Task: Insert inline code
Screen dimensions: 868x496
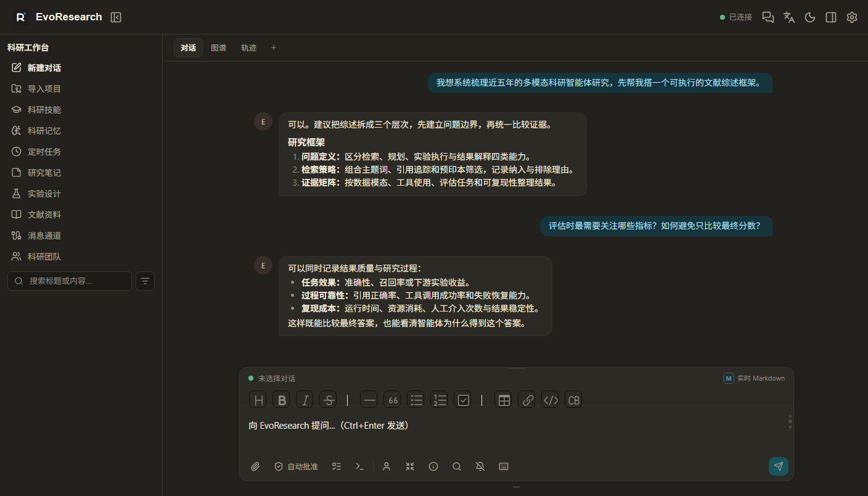Action: tap(550, 400)
